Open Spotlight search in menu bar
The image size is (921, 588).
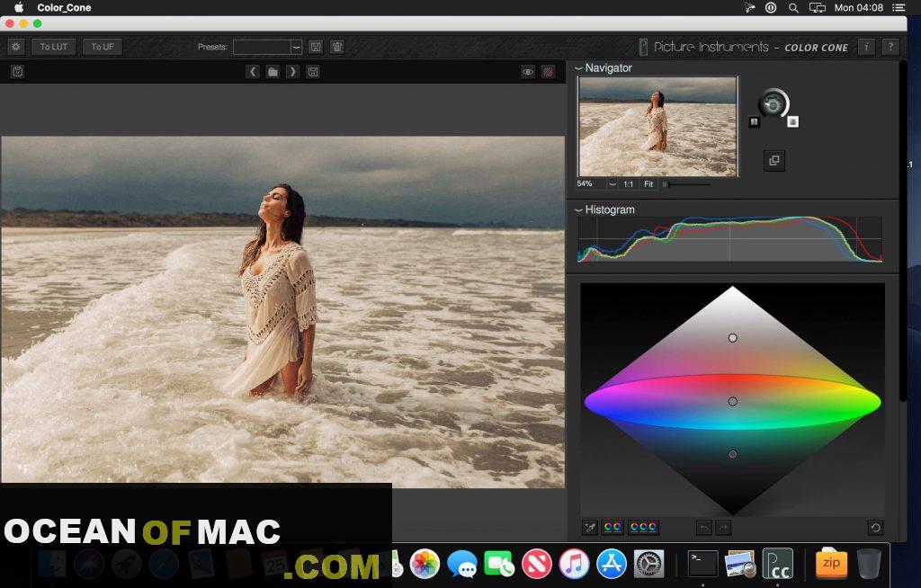coord(793,7)
